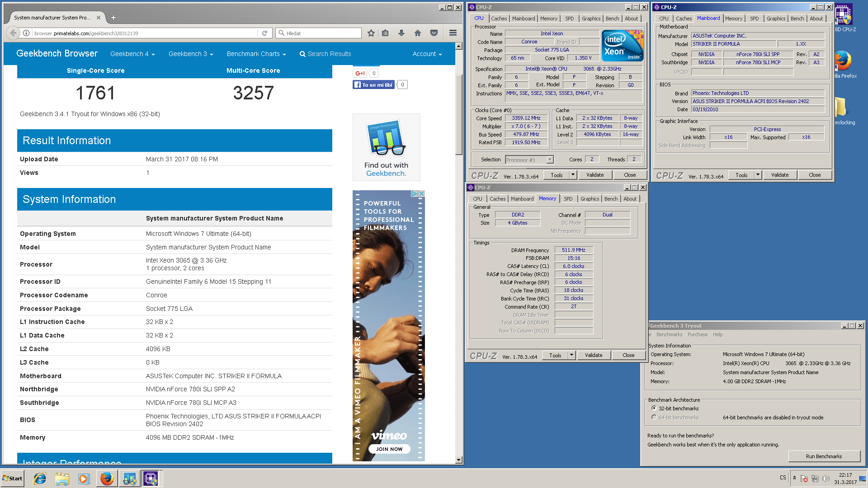The width and height of the screenshot is (868, 488).
Task: Show bookmarks list in Firefox toolbar
Action: (385, 33)
